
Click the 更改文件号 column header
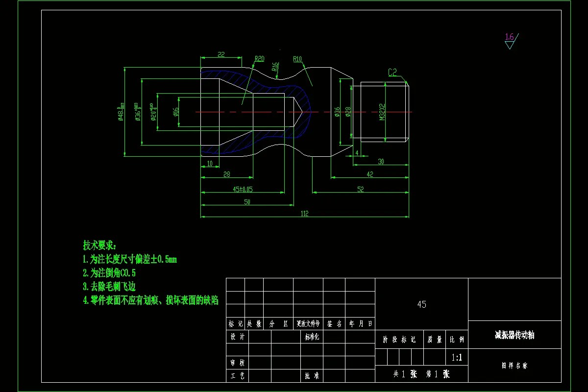click(308, 324)
